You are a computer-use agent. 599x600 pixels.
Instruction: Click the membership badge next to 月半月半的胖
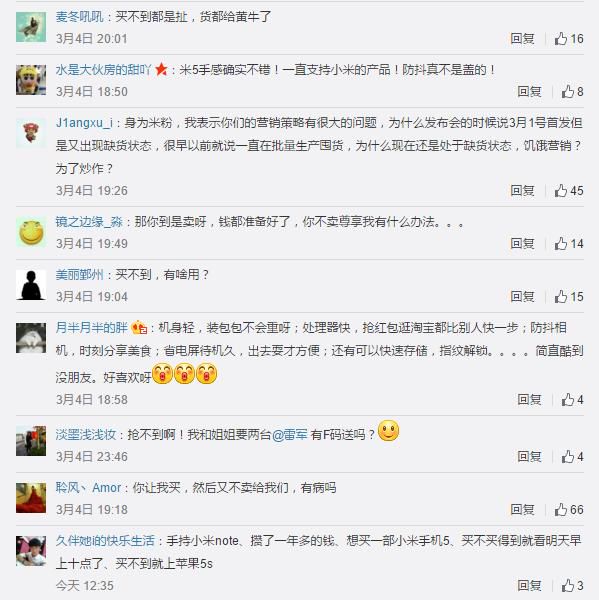139,328
